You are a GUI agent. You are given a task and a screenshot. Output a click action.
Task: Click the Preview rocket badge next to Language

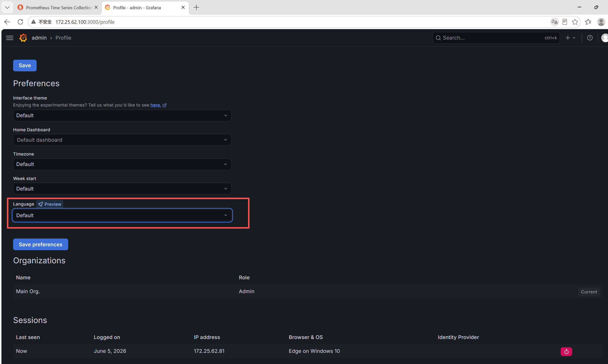coord(50,204)
